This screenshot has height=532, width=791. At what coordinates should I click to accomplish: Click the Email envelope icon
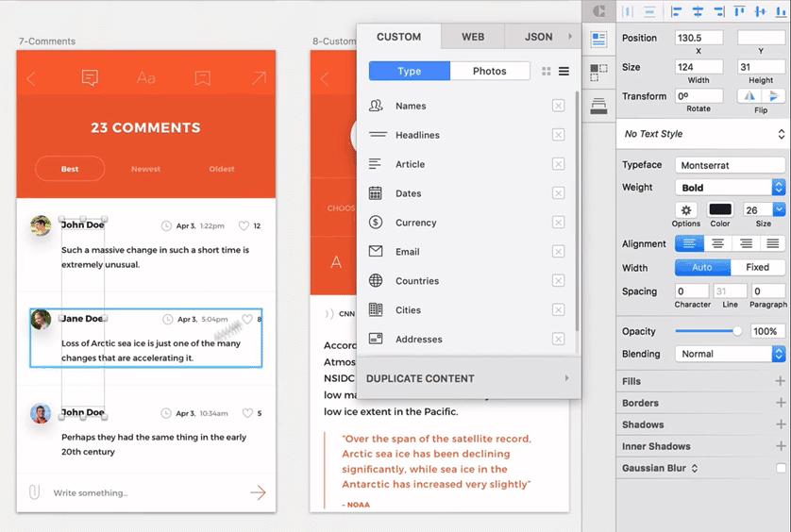click(376, 252)
